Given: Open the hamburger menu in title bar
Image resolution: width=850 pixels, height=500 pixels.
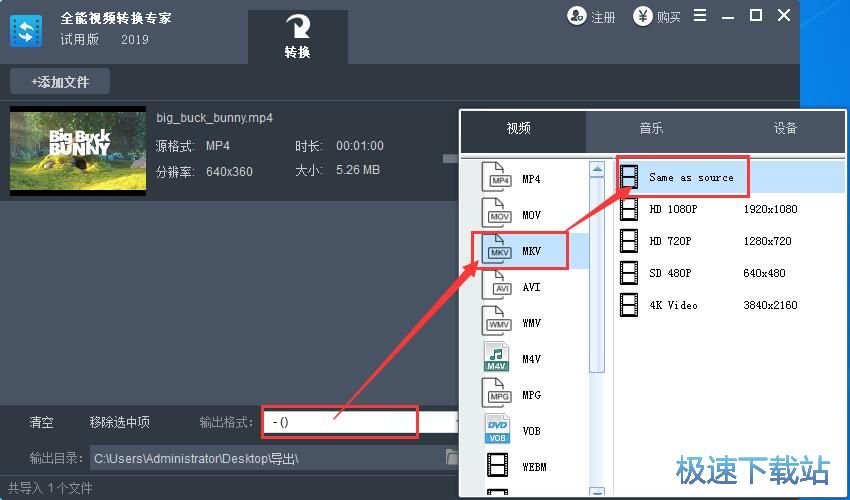Looking at the screenshot, I should [x=700, y=15].
